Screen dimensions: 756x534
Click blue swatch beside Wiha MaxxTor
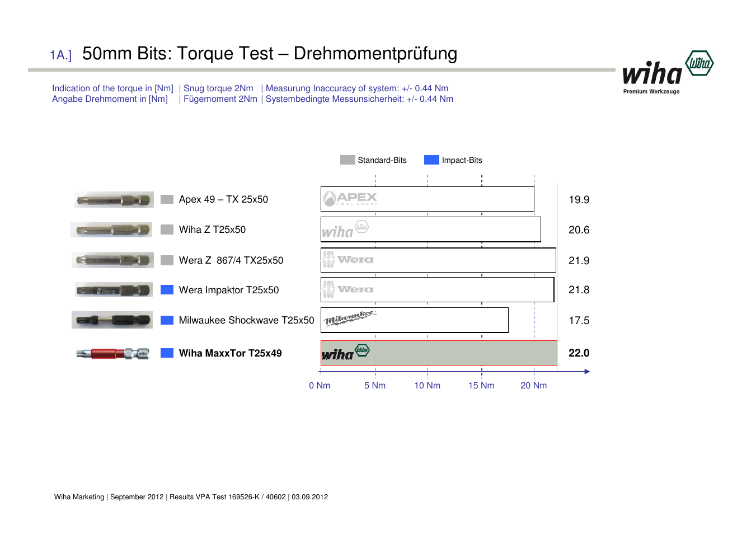click(167, 353)
